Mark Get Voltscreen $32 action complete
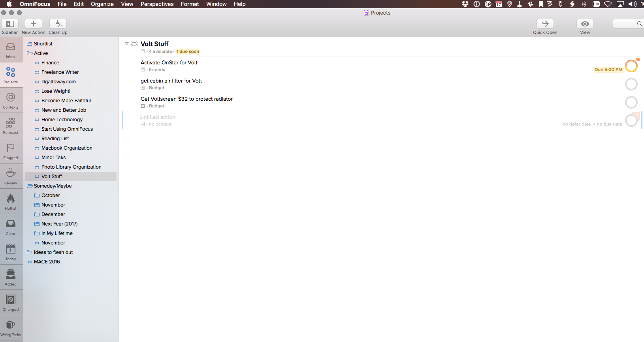The width and height of the screenshot is (644, 342). pyautogui.click(x=631, y=102)
